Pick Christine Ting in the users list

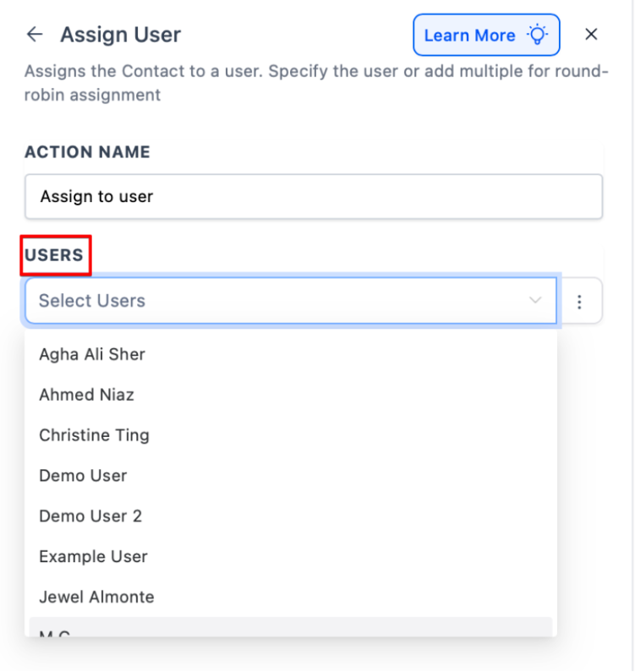click(94, 435)
